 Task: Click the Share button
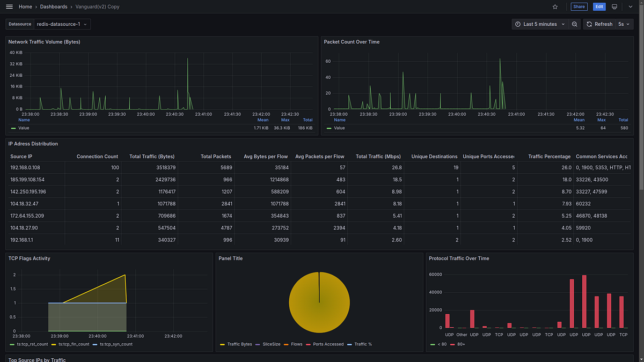(579, 6)
